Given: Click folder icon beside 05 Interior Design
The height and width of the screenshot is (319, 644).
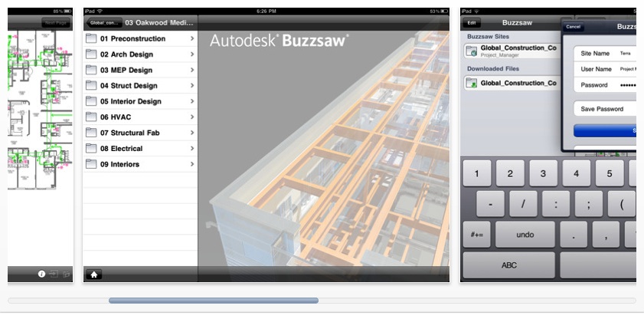Looking at the screenshot, I should [91, 101].
